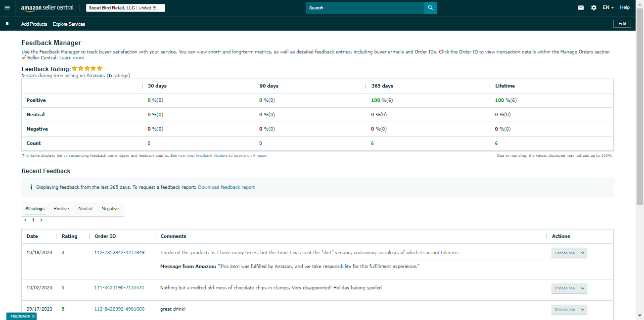Viewport: 644px width, 320px height.
Task: Click the Count row label
Action: click(34, 143)
